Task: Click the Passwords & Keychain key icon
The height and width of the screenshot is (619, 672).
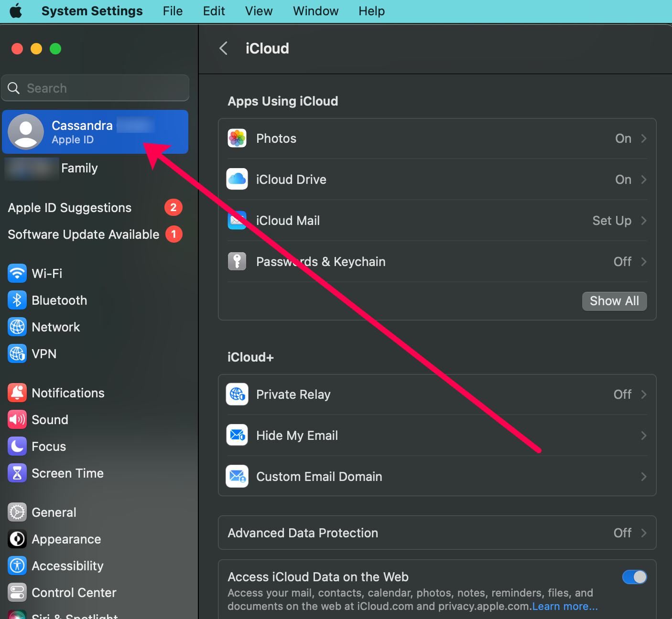Action: 237,261
